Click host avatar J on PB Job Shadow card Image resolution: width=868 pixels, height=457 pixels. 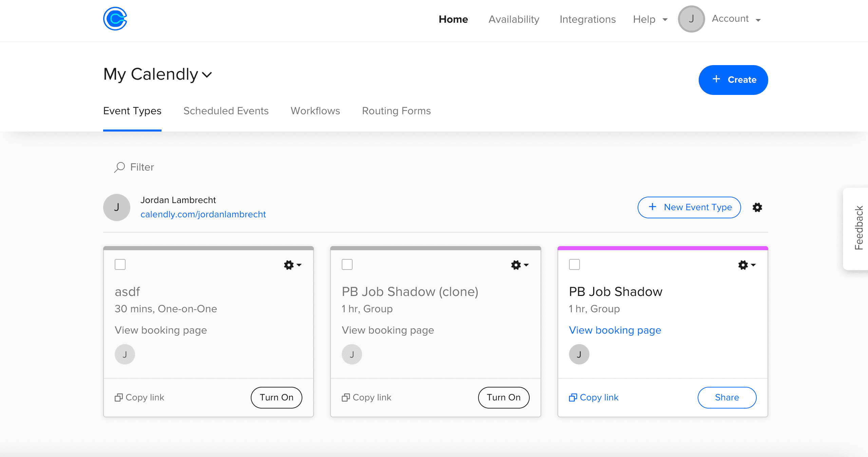579,354
